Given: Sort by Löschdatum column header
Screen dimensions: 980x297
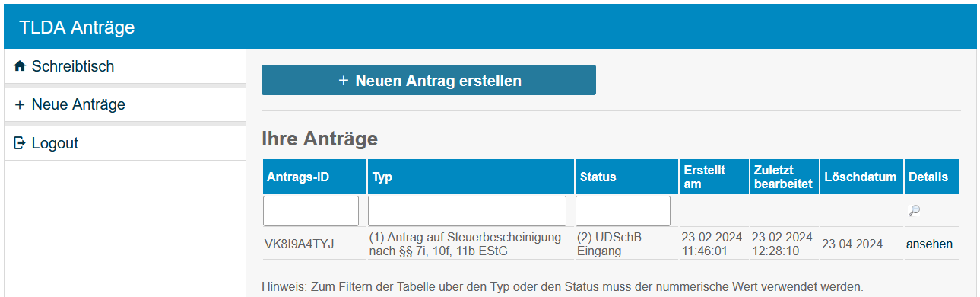Looking at the screenshot, I should [861, 177].
